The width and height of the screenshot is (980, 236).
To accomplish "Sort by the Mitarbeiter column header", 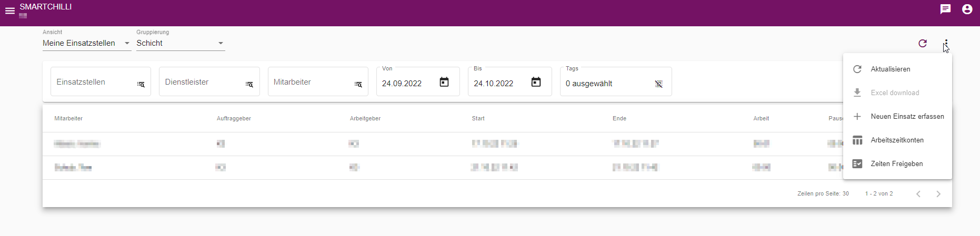I will (x=68, y=118).
